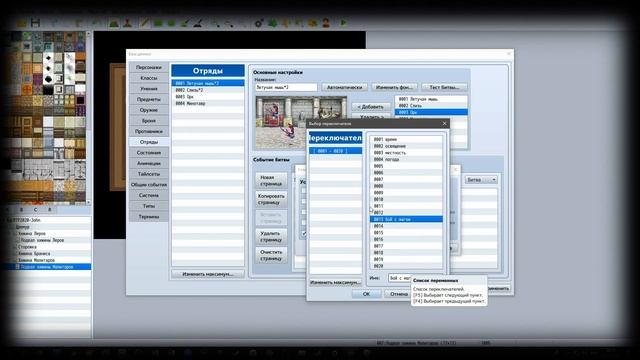Select the Ellipse drawing tool
640x360 pixels.
[x=171, y=23]
